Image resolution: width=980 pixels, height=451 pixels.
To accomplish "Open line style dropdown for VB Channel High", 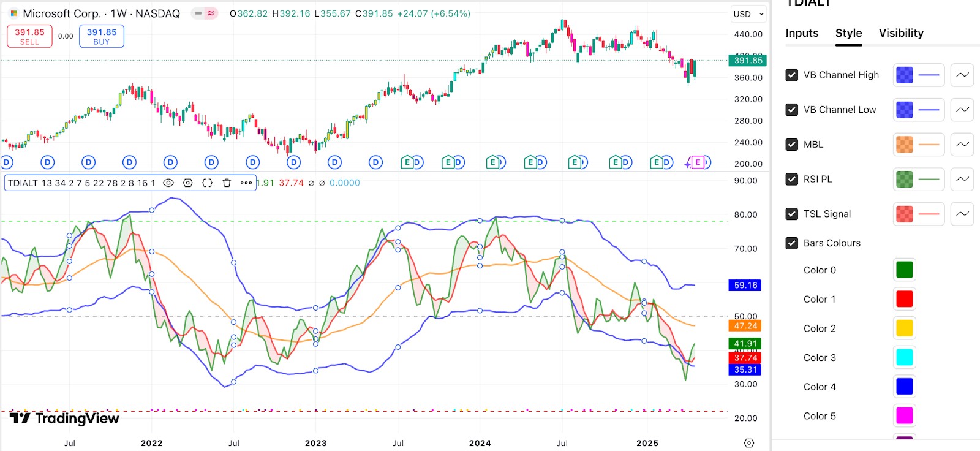I will click(x=962, y=75).
